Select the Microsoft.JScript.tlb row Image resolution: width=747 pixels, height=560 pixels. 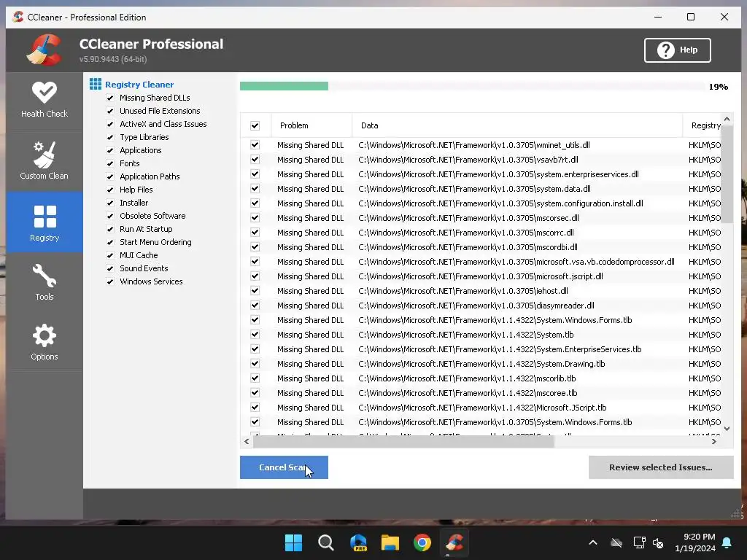coord(481,408)
